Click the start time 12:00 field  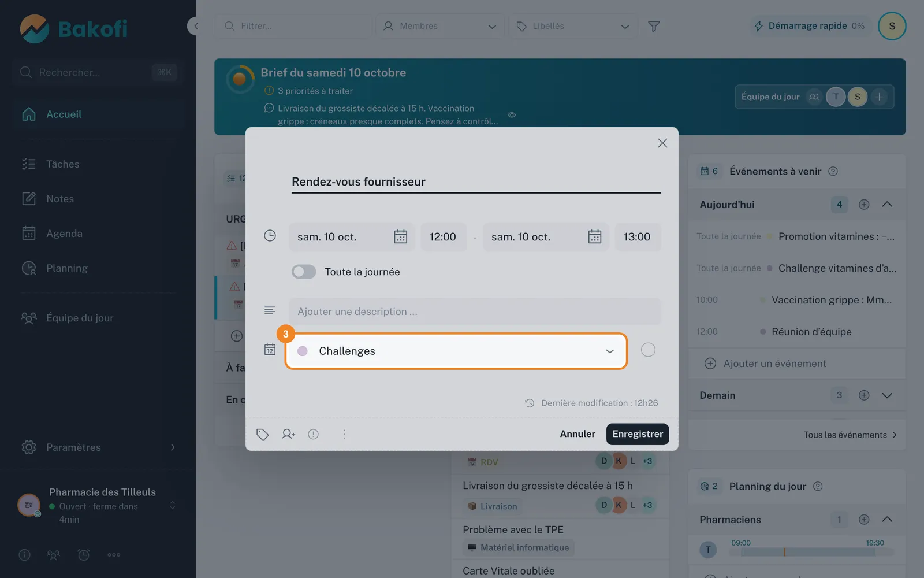click(x=443, y=237)
